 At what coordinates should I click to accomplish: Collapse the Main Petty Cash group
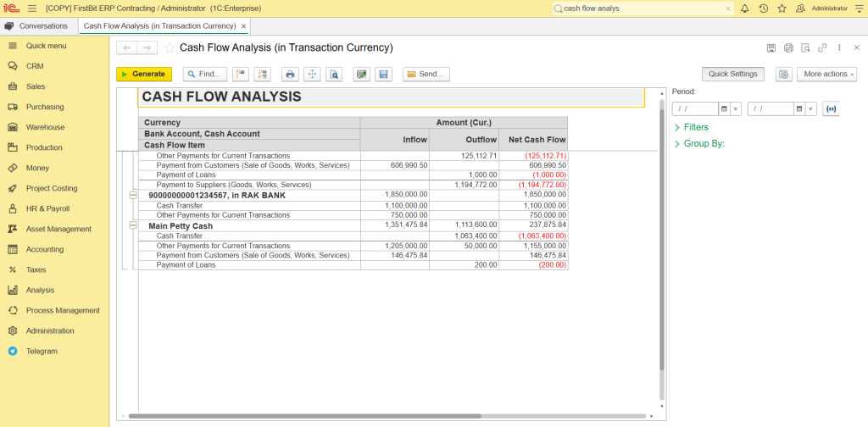(x=133, y=225)
